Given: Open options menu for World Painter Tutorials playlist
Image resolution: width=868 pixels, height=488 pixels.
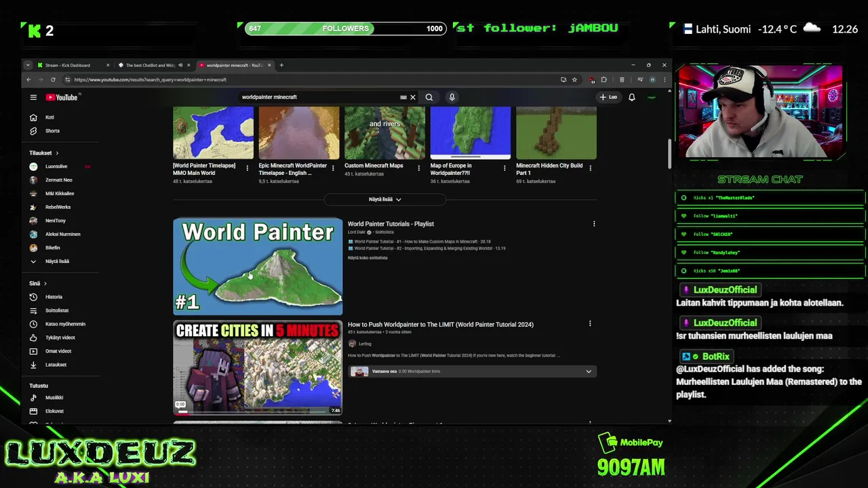Looking at the screenshot, I should pos(594,224).
